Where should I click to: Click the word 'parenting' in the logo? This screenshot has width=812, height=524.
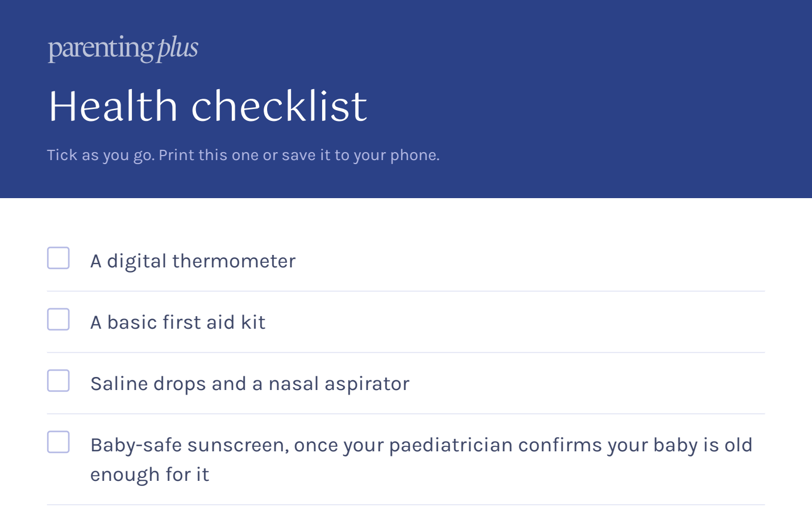point(101,49)
